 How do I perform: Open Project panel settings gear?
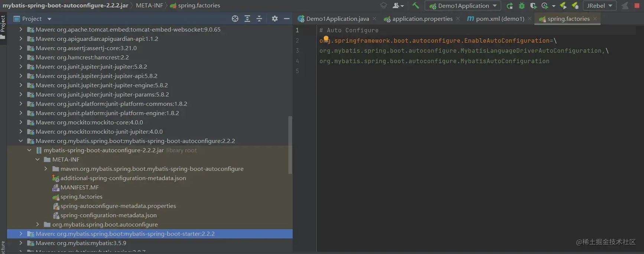click(x=275, y=19)
